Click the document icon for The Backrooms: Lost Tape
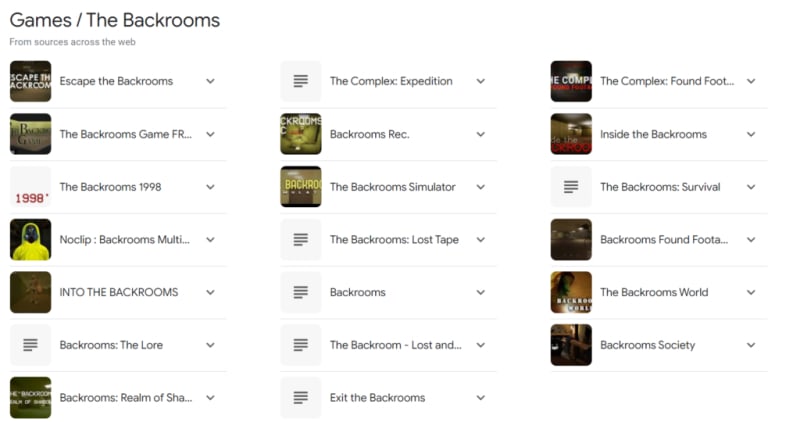 300,240
